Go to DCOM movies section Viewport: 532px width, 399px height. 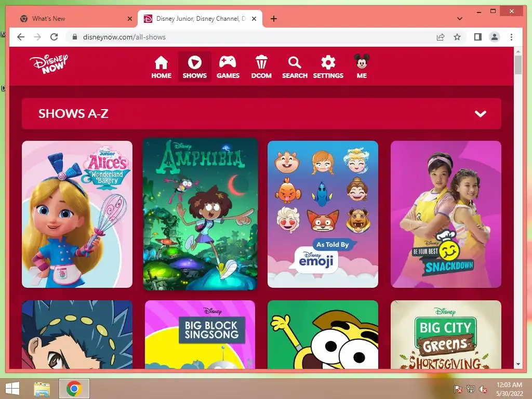coord(261,67)
